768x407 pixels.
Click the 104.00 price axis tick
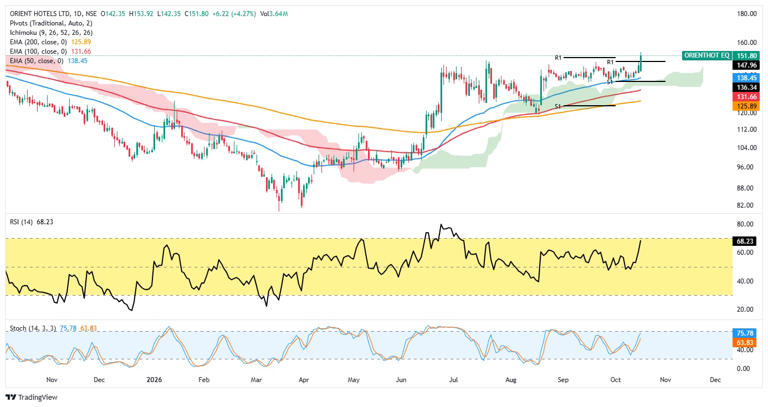[x=746, y=147]
